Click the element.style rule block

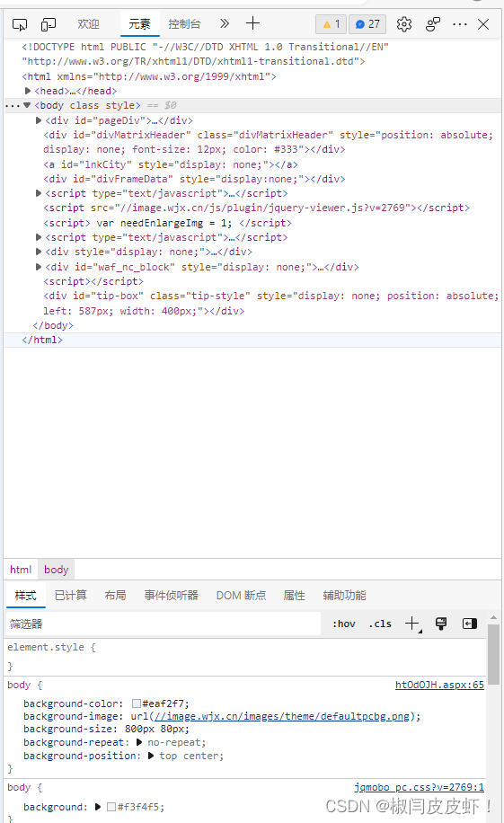245,657
